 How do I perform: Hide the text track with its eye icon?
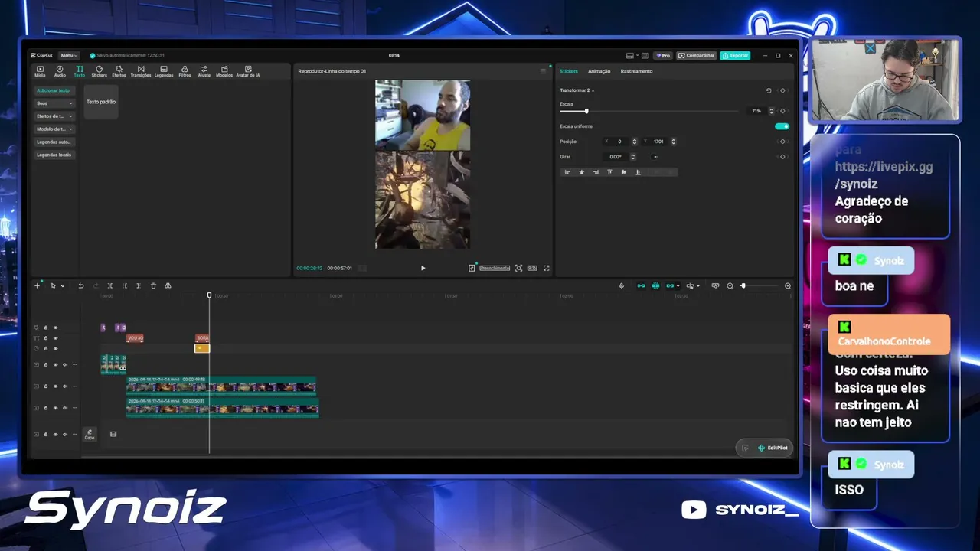[55, 338]
